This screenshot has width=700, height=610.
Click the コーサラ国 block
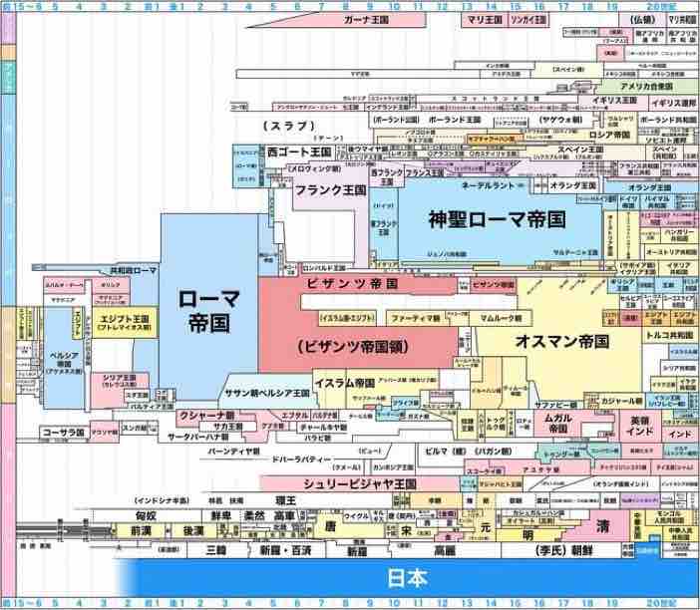pos(64,433)
